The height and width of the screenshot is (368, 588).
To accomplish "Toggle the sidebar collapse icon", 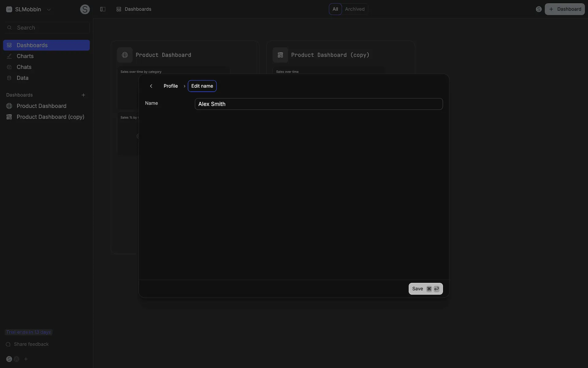I will click(103, 9).
